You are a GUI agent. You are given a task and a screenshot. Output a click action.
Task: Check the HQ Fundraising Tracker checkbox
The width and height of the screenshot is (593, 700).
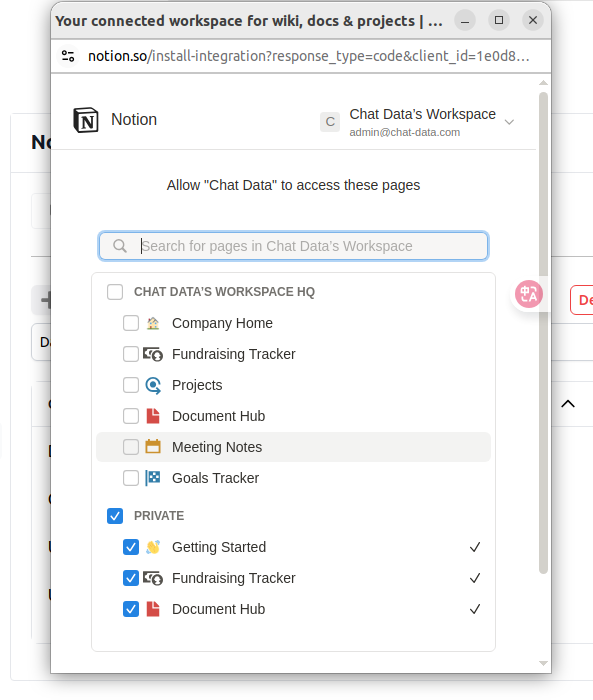(131, 354)
